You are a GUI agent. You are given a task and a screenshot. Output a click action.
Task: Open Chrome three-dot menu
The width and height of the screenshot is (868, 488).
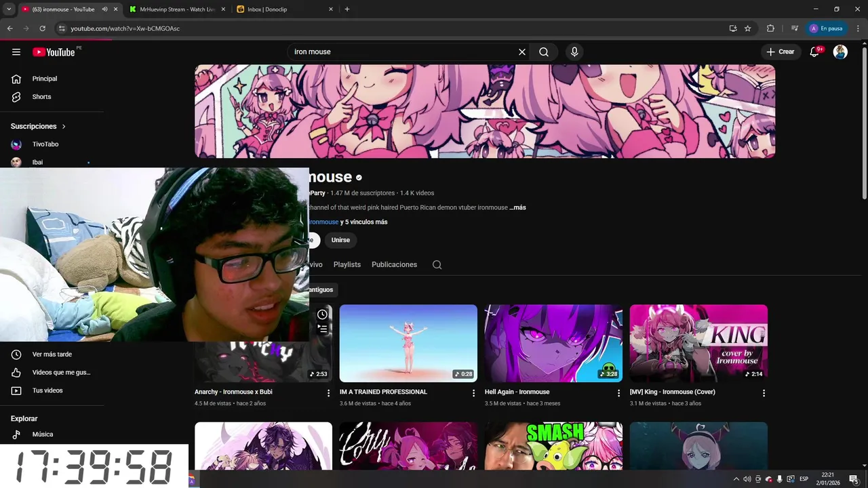tap(858, 28)
